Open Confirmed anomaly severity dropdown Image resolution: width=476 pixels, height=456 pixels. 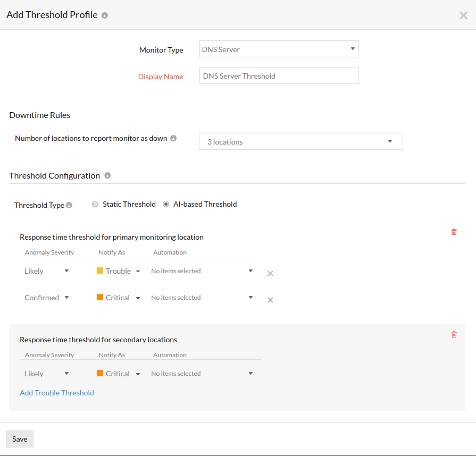click(47, 298)
